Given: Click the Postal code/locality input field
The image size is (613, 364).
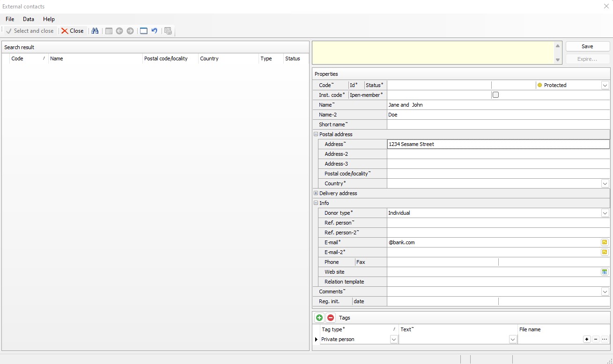Looking at the screenshot, I should (498, 174).
